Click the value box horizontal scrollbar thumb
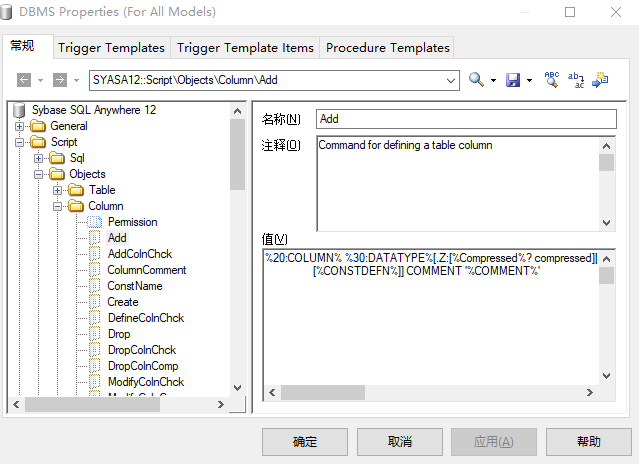 click(323, 392)
